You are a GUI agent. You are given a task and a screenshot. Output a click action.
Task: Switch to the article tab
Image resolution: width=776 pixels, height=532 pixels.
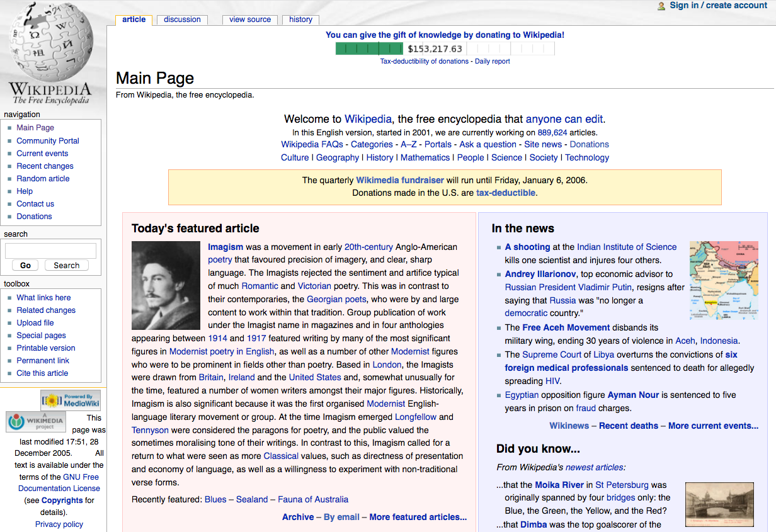(134, 20)
